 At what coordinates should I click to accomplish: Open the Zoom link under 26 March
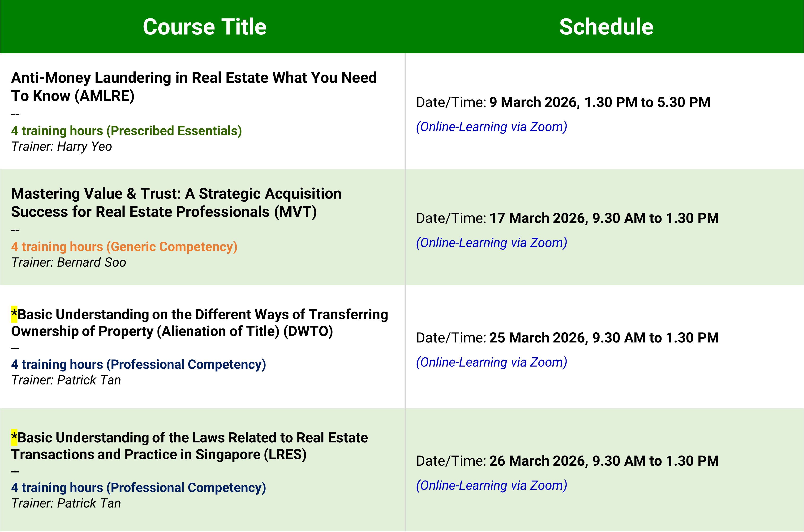tap(491, 486)
